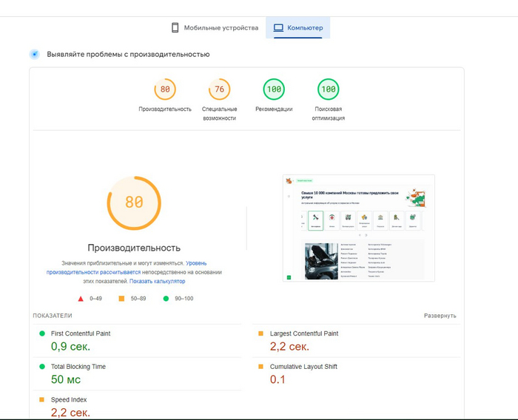This screenshot has height=420, width=518.
Task: Open the Показать калькулятор link
Action: pos(157,282)
